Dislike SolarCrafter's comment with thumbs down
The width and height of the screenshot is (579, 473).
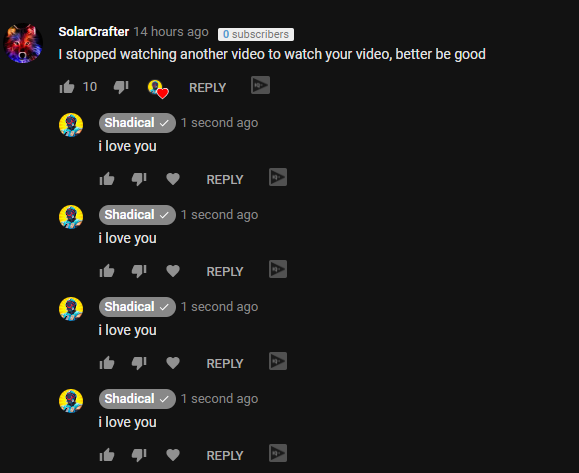pyautogui.click(x=121, y=88)
